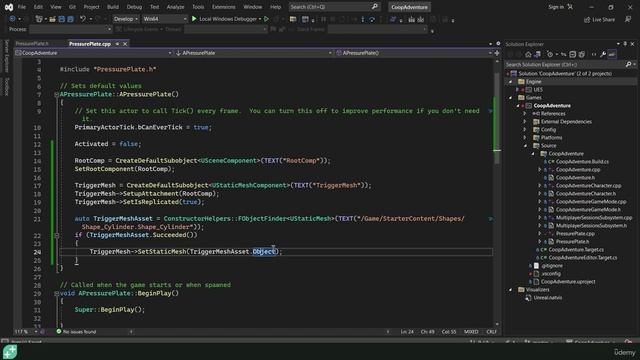
Task: Collapse the APressurePlate constructor code block
Action: click(x=57, y=94)
